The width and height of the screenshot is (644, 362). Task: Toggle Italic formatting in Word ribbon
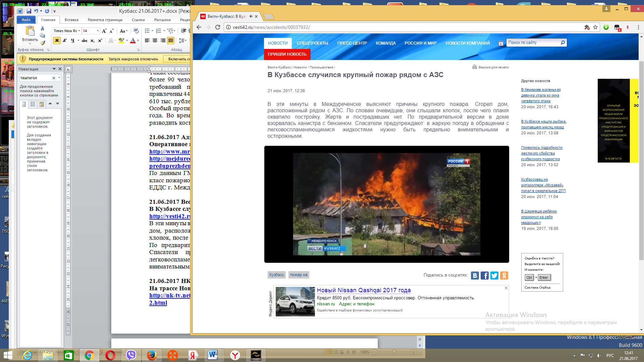pyautogui.click(x=65, y=41)
